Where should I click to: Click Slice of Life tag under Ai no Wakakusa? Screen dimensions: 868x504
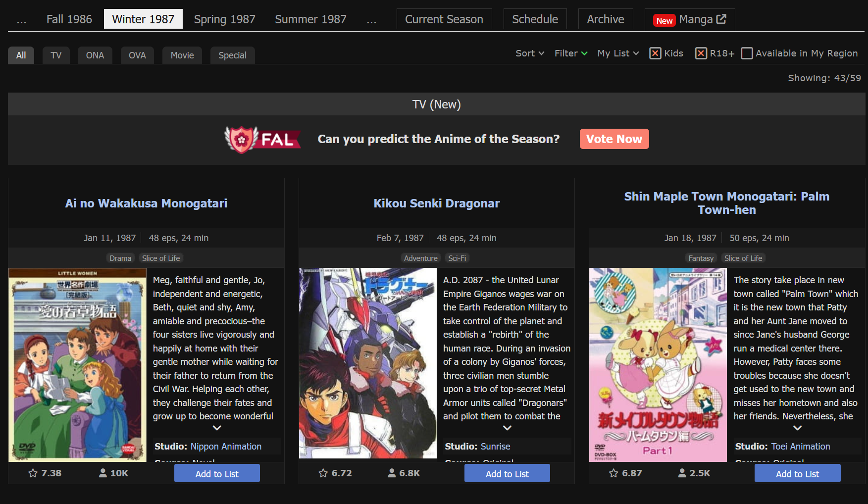pos(161,258)
